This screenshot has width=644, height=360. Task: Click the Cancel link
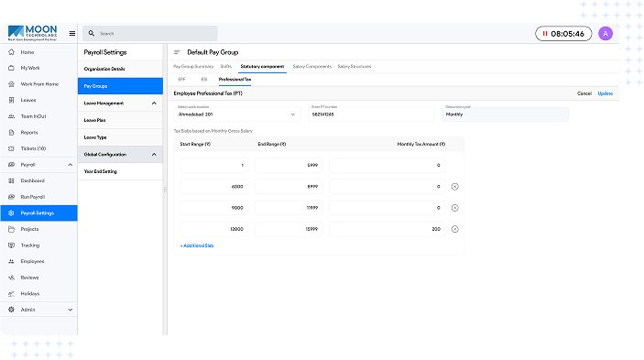(x=584, y=93)
